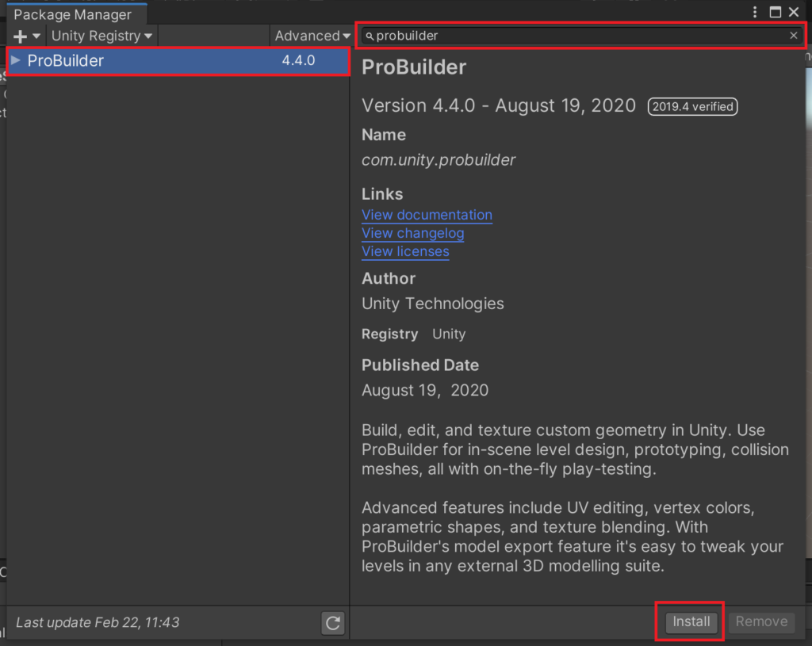Open the Advanced options dropdown

[312, 36]
